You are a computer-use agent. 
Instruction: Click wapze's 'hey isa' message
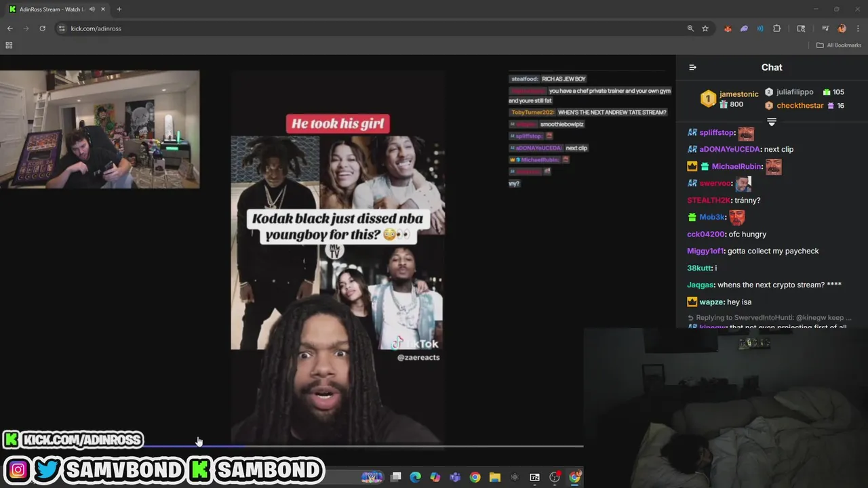(x=739, y=302)
